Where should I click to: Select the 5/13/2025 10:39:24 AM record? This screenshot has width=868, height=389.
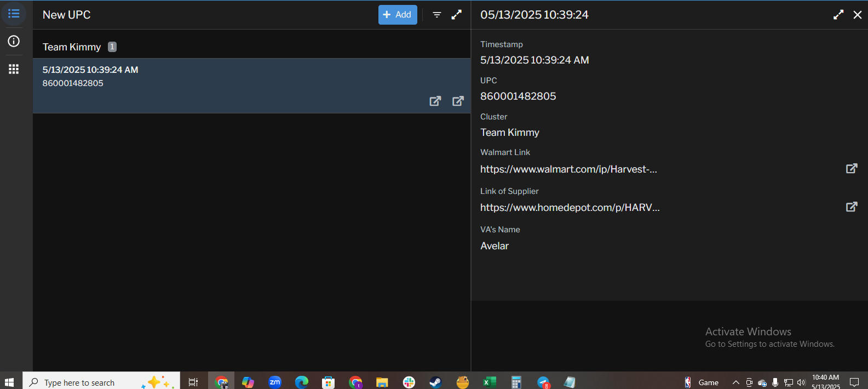(219, 77)
